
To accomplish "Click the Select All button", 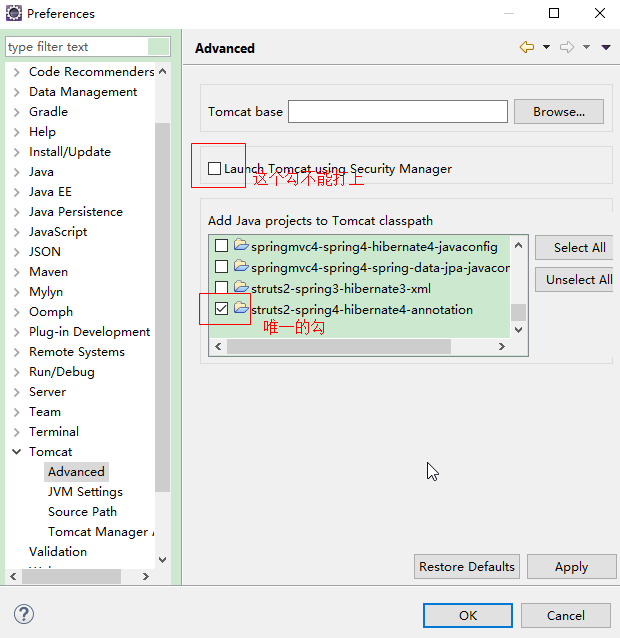I will (576, 247).
